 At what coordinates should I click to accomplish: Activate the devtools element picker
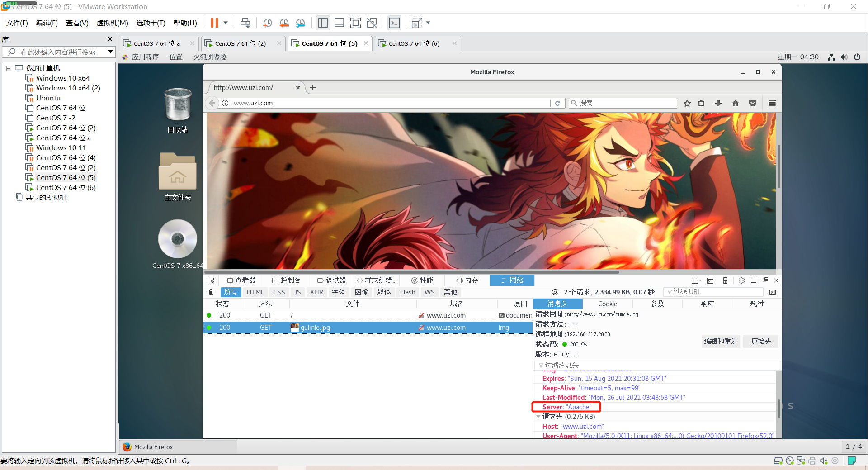[x=211, y=280]
